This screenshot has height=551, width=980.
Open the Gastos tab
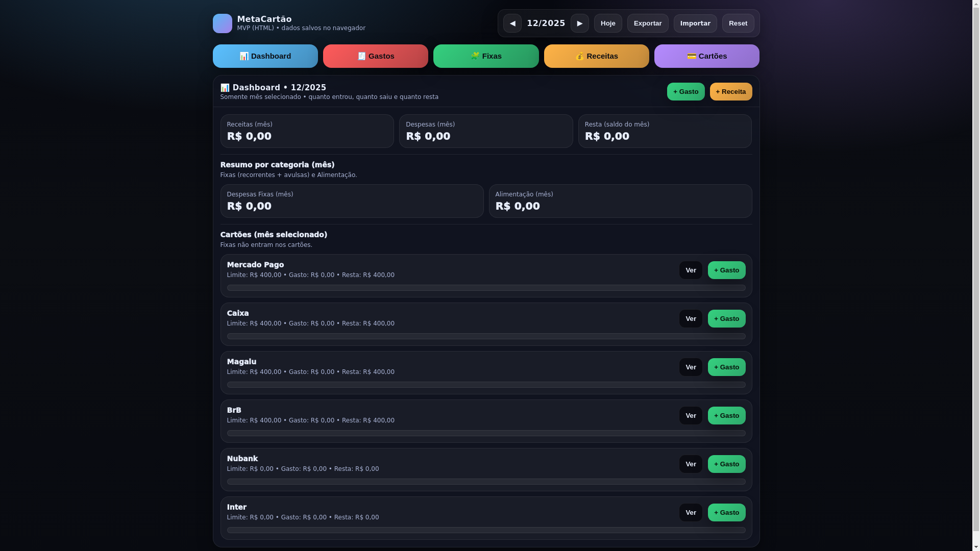click(x=376, y=56)
